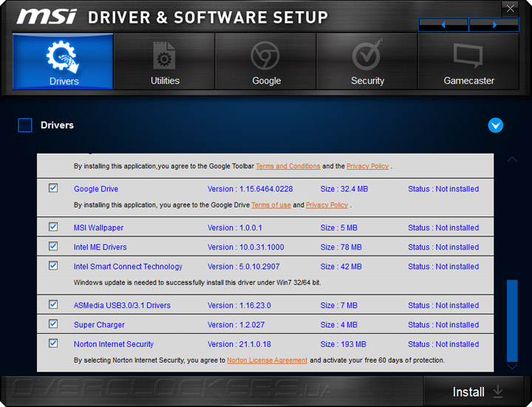Open the Norton License Agreement link
532x407 pixels.
(267, 360)
